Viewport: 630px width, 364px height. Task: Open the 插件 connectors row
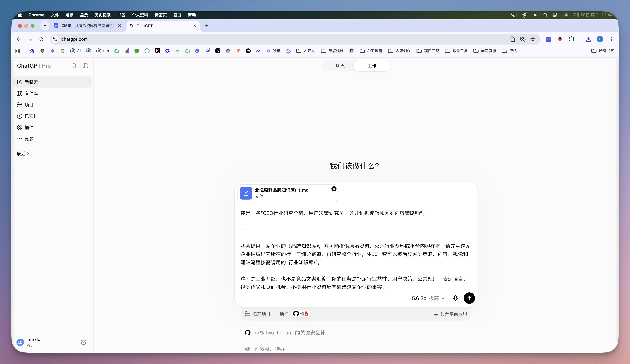[x=294, y=314]
